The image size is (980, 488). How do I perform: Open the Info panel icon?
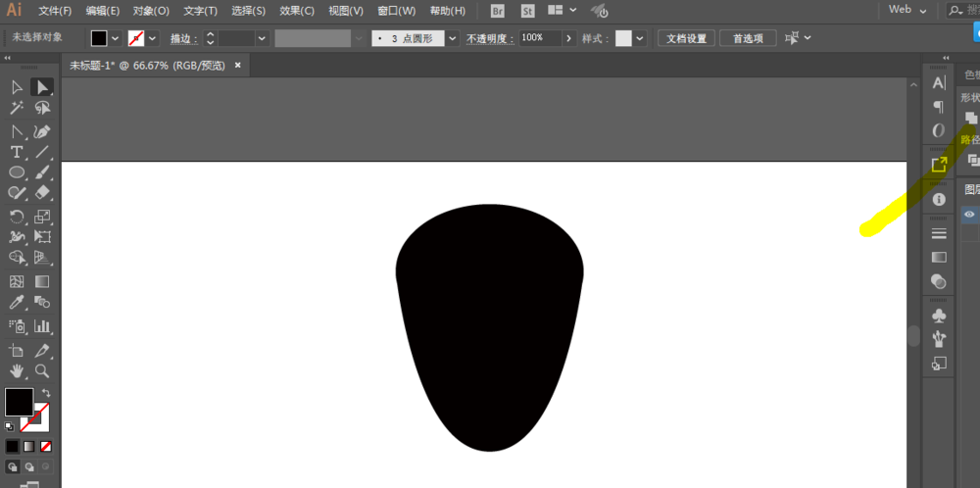(939, 199)
